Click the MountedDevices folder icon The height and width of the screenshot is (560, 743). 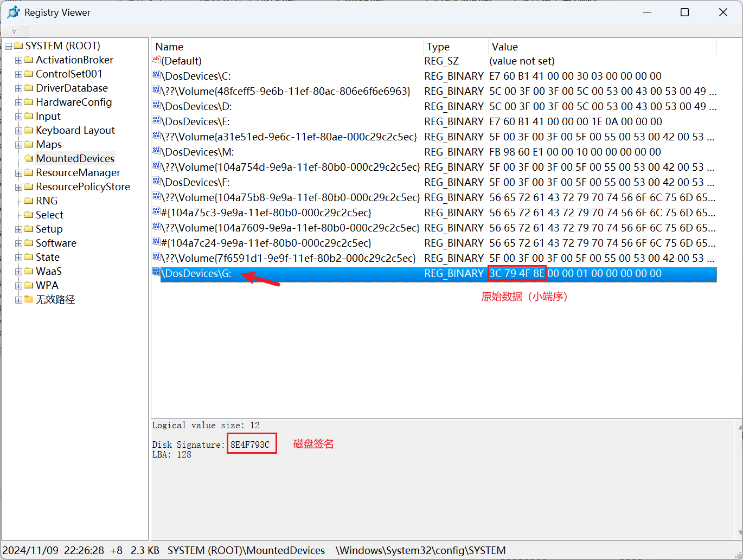click(29, 158)
